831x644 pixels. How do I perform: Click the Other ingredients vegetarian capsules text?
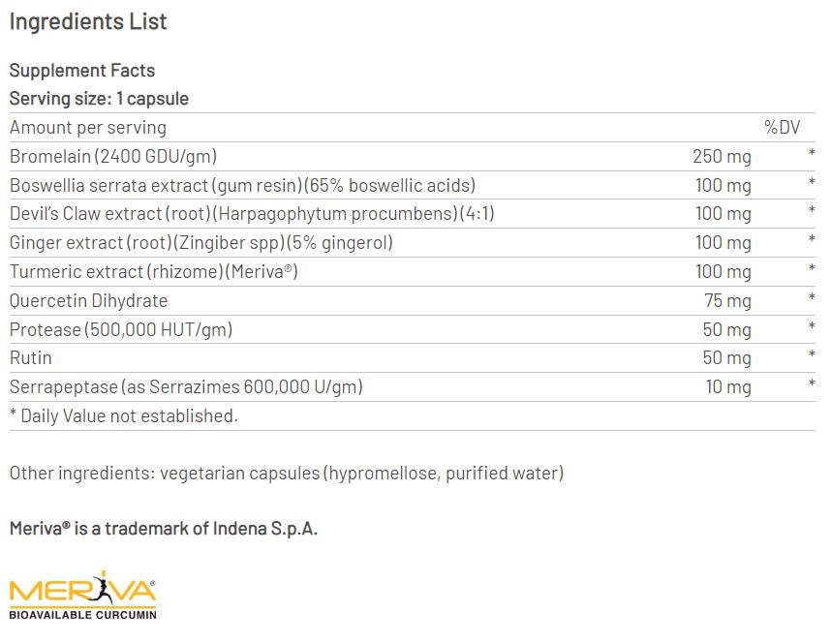click(286, 474)
